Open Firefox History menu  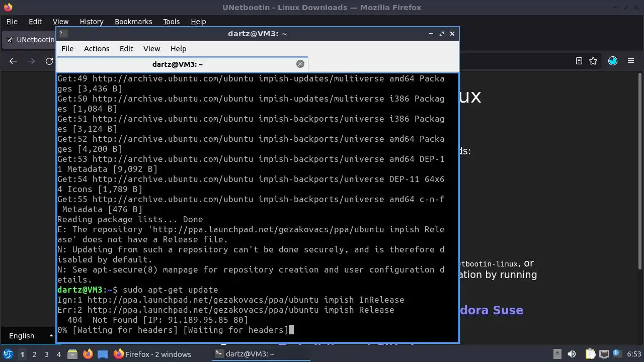(x=92, y=22)
